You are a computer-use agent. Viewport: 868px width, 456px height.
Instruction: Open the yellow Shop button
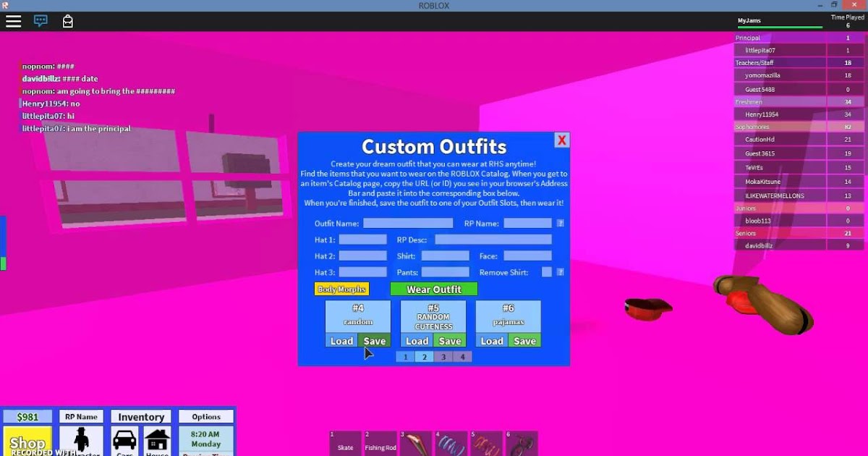(27, 442)
